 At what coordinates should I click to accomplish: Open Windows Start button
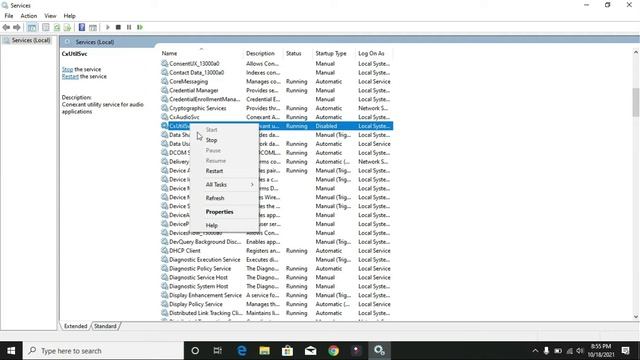(x=11, y=351)
